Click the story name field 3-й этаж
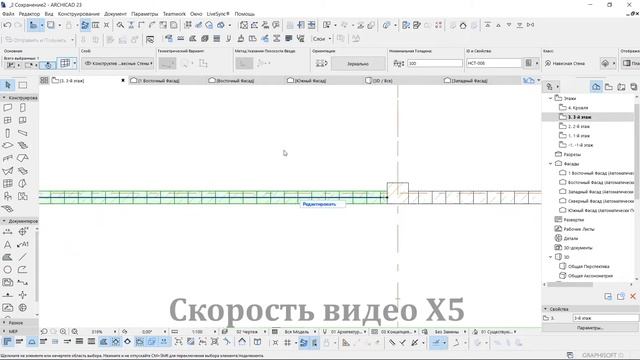640x360 pixels. coord(606,318)
